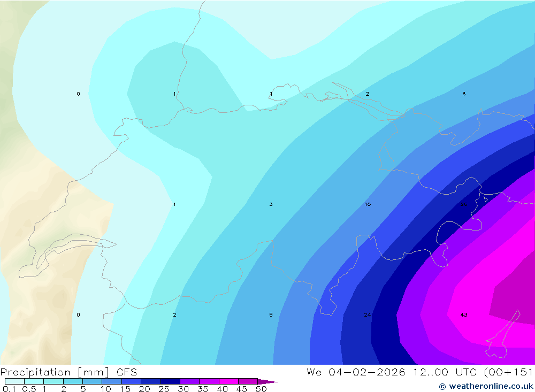Select the 2–5 mm legend color swatch
The height and width of the screenshot is (392, 535).
73,381
